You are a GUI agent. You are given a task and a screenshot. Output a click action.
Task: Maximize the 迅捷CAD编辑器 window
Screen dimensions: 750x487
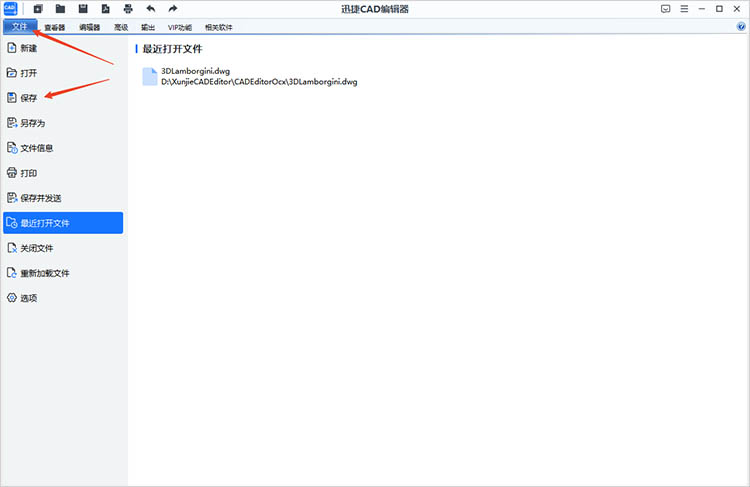click(x=719, y=9)
